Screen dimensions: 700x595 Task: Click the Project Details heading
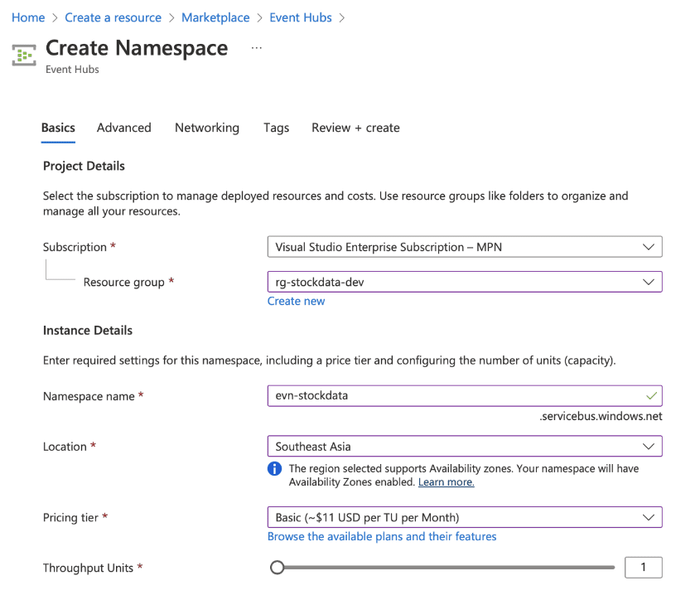tap(84, 167)
